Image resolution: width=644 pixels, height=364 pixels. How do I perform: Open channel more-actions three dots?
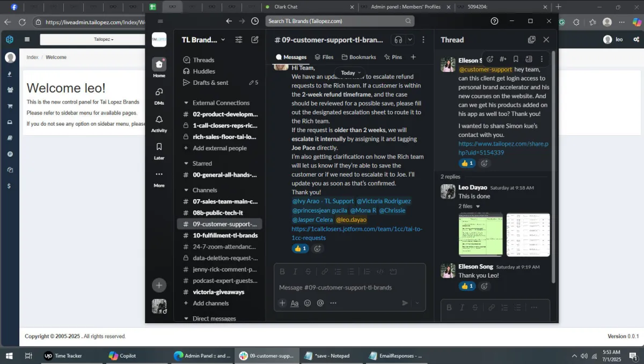423,40
